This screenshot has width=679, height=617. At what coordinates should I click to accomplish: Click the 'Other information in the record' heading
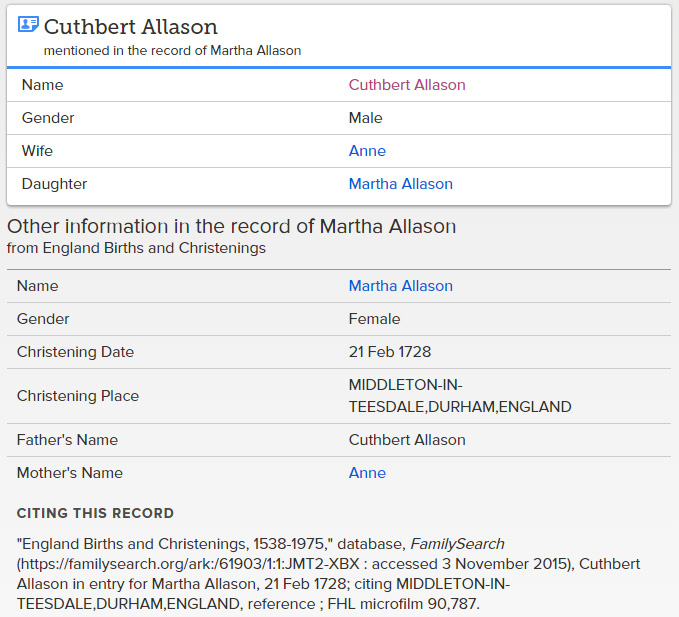pyautogui.click(x=232, y=226)
